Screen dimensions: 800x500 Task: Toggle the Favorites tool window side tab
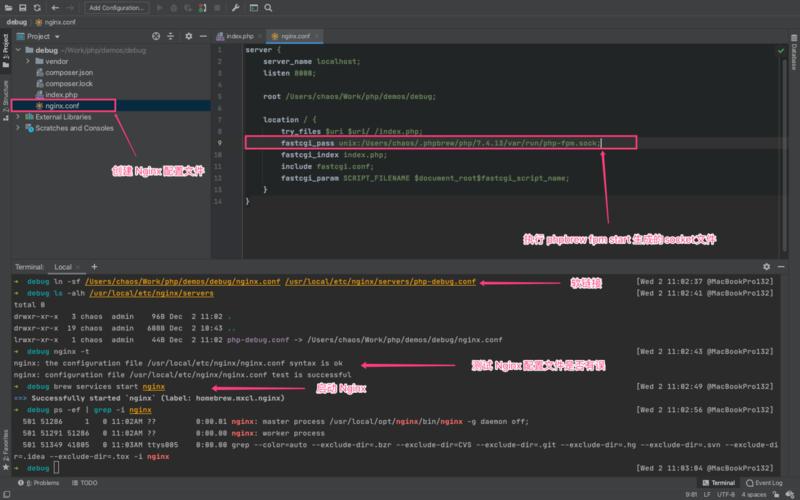[6, 450]
